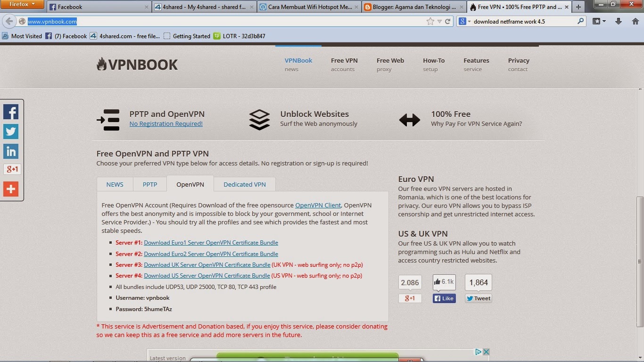Download US Server OpenVPN Certificate Bundle
The height and width of the screenshot is (362, 644).
pyautogui.click(x=207, y=276)
